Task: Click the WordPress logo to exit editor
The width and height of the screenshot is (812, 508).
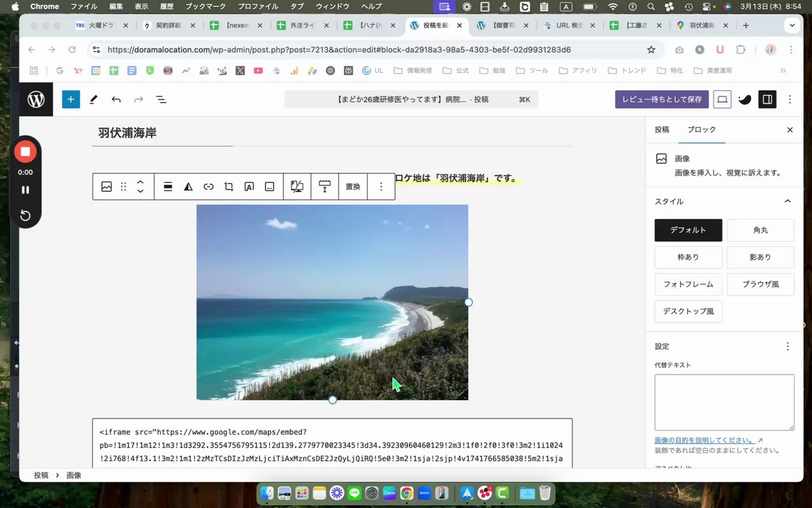Action: tap(36, 99)
